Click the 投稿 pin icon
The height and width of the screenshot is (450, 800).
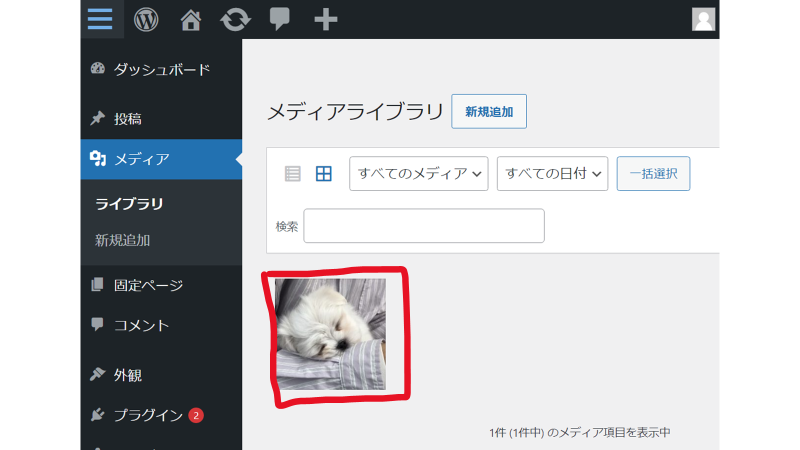(97, 118)
